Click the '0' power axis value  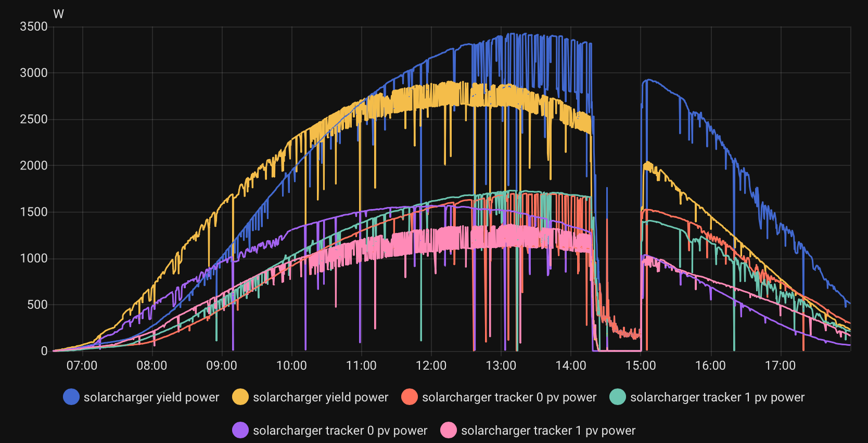[44, 351]
